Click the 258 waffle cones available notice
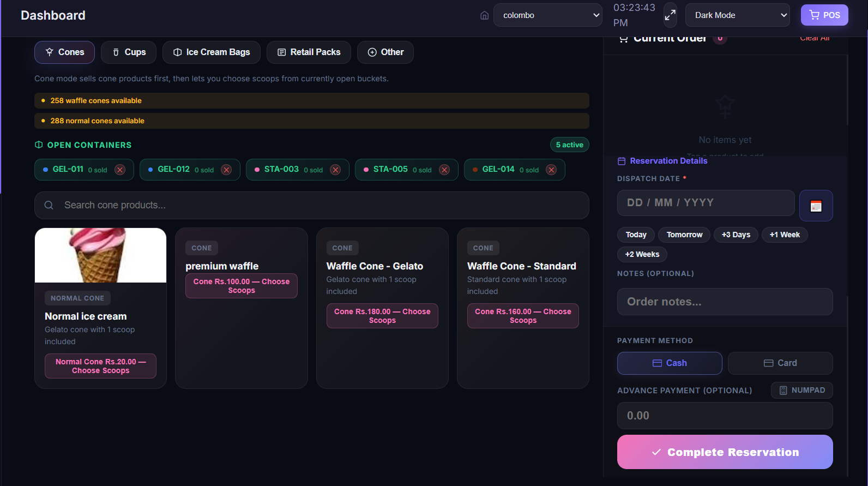The width and height of the screenshot is (868, 486). click(x=312, y=100)
